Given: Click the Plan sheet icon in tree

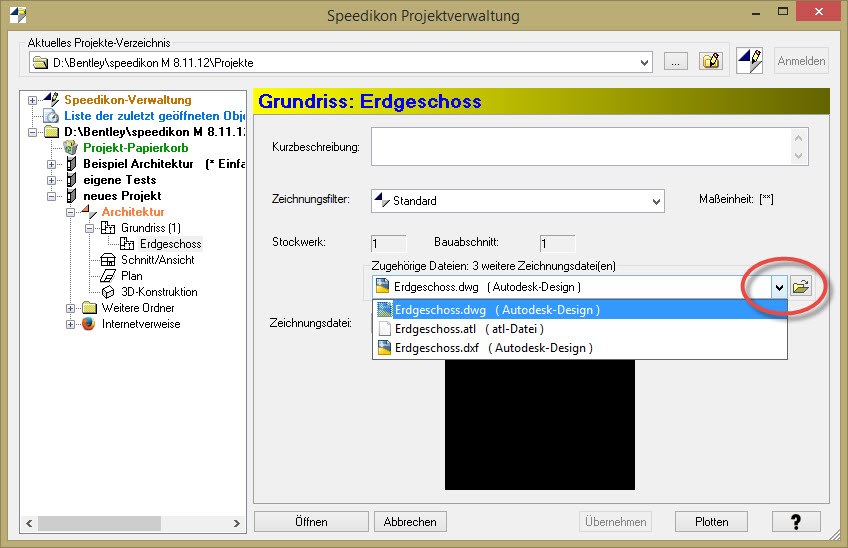Looking at the screenshot, I should pos(108,276).
